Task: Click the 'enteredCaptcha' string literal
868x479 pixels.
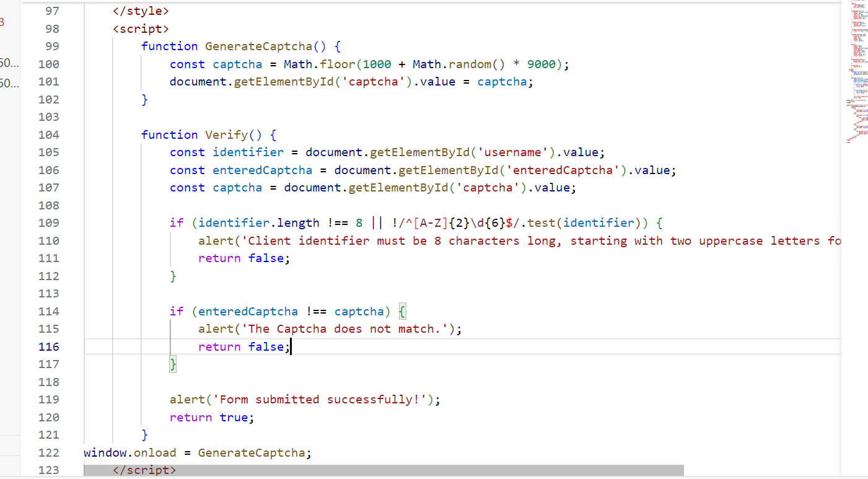Action: (x=564, y=170)
